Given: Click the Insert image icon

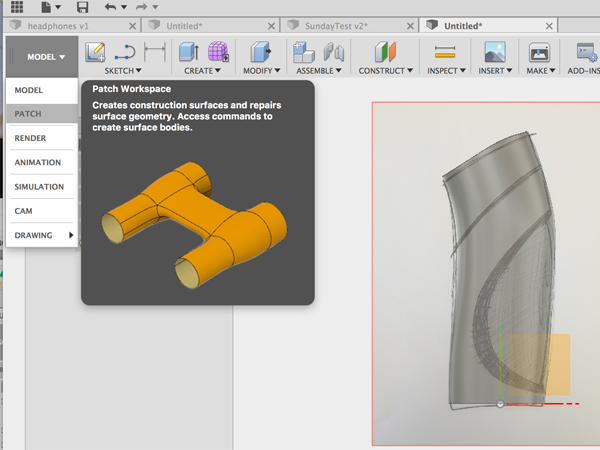Looking at the screenshot, I should (x=495, y=52).
